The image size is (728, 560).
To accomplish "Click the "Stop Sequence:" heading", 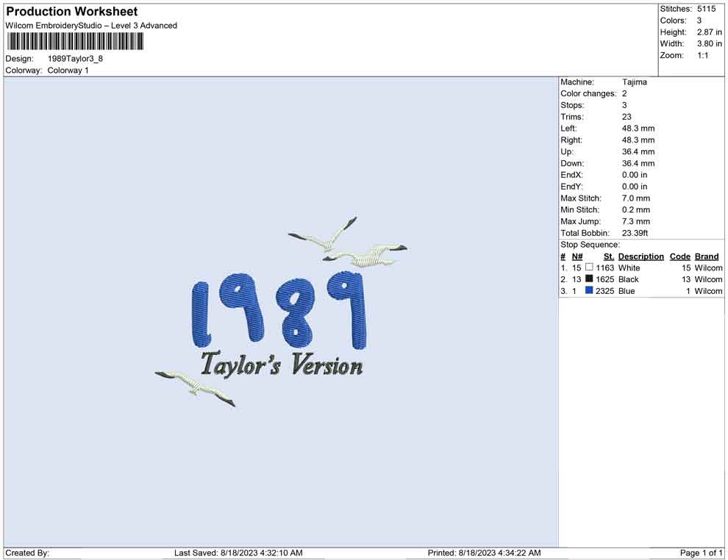I will click(590, 245).
